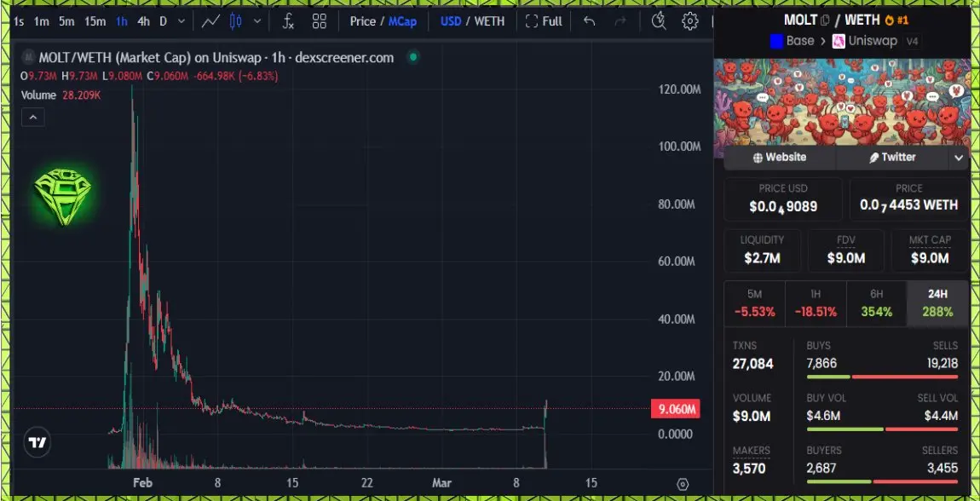Screen dimensions: 980x501
Task: Select the candlestick chart style icon
Action: [235, 21]
